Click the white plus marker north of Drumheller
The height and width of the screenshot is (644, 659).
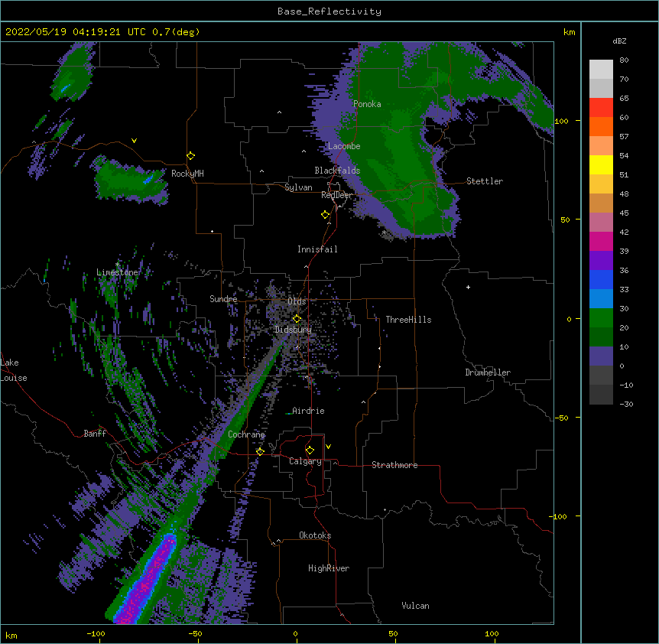(x=468, y=288)
